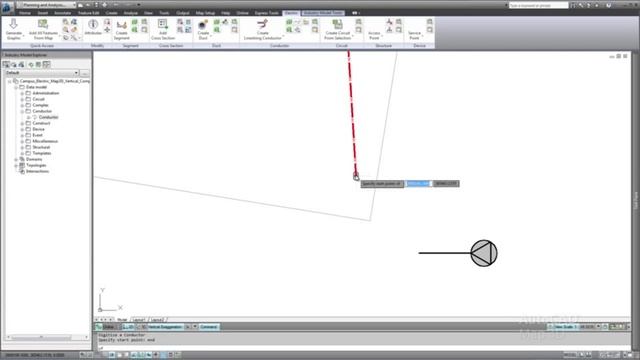Image resolution: width=640 pixels, height=360 pixels.
Task: Click the Command button on status bar
Action: (209, 327)
